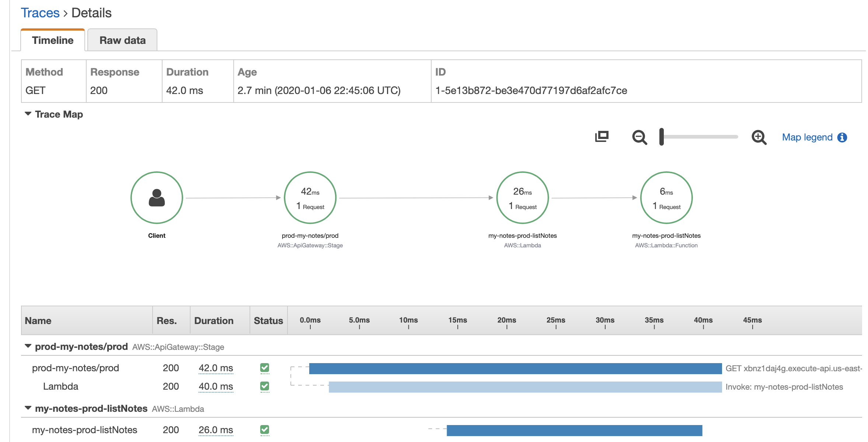Screen dimensions: 868x442
Task: Switch to the Raw data tab
Action: coord(122,40)
